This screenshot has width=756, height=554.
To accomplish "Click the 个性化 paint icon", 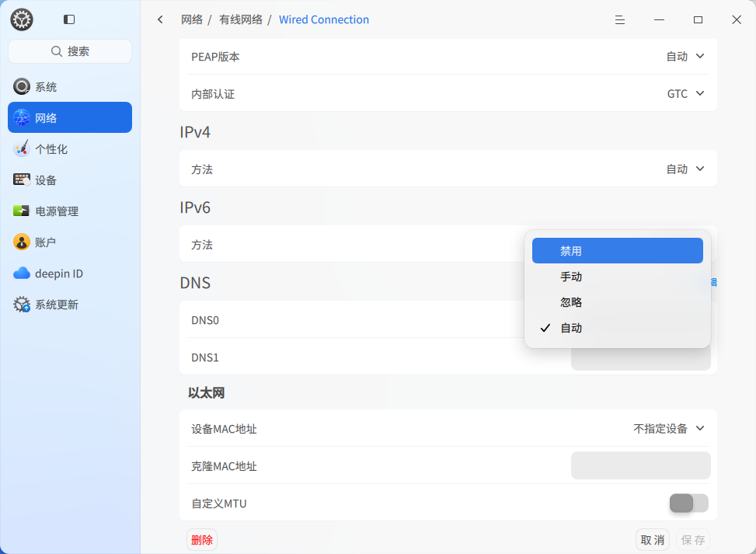I will tap(22, 149).
